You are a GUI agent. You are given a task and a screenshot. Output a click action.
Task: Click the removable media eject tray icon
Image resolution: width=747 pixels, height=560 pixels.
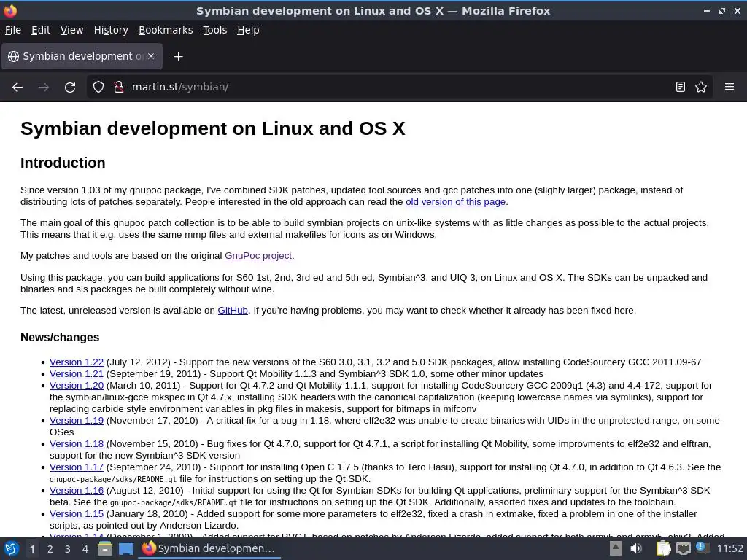(x=616, y=548)
